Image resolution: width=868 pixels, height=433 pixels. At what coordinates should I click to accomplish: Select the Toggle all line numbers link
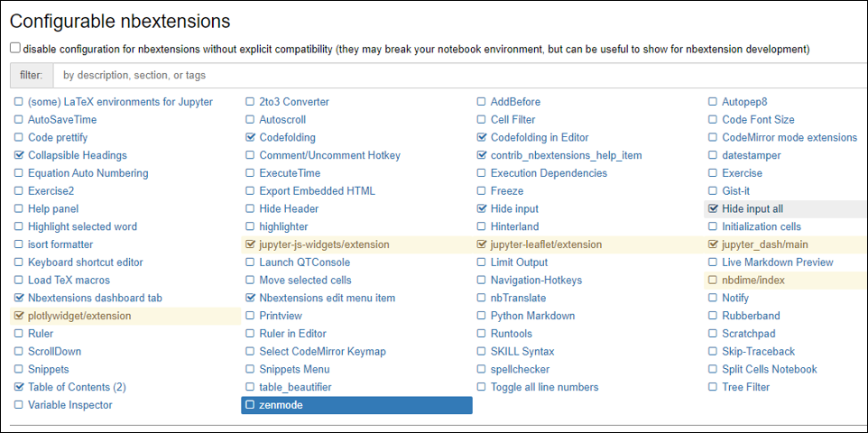(544, 387)
